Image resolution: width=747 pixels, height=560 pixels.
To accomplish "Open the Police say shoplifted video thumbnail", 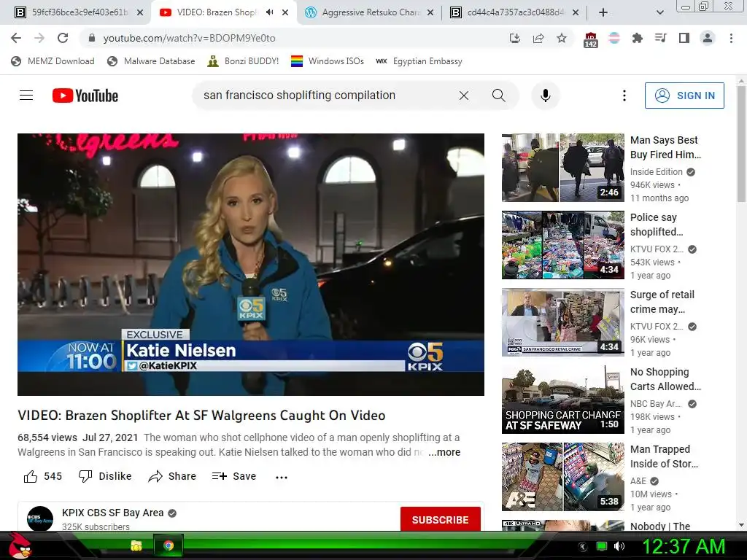I will click(562, 245).
